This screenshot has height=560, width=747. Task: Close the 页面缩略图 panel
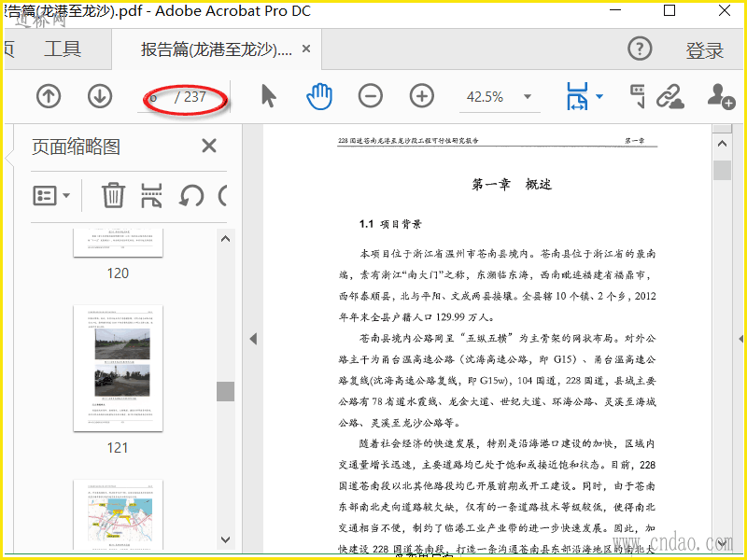209,146
